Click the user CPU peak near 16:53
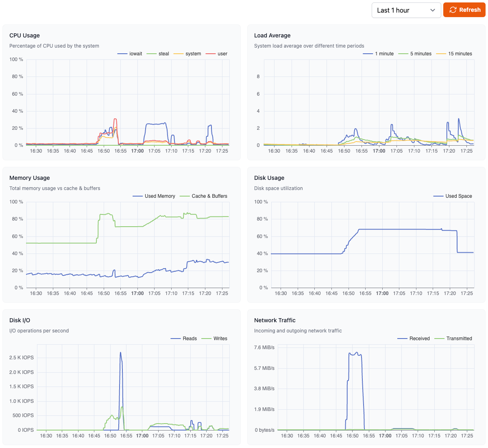488x448 pixels. 115,119
